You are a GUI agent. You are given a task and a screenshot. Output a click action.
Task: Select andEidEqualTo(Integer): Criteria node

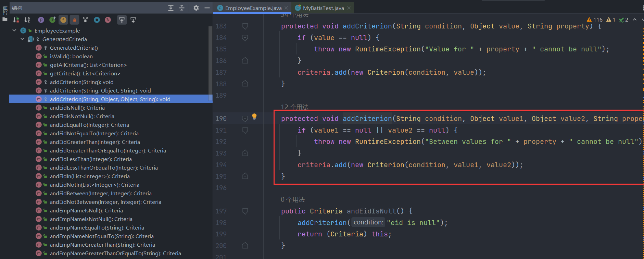coord(89,125)
